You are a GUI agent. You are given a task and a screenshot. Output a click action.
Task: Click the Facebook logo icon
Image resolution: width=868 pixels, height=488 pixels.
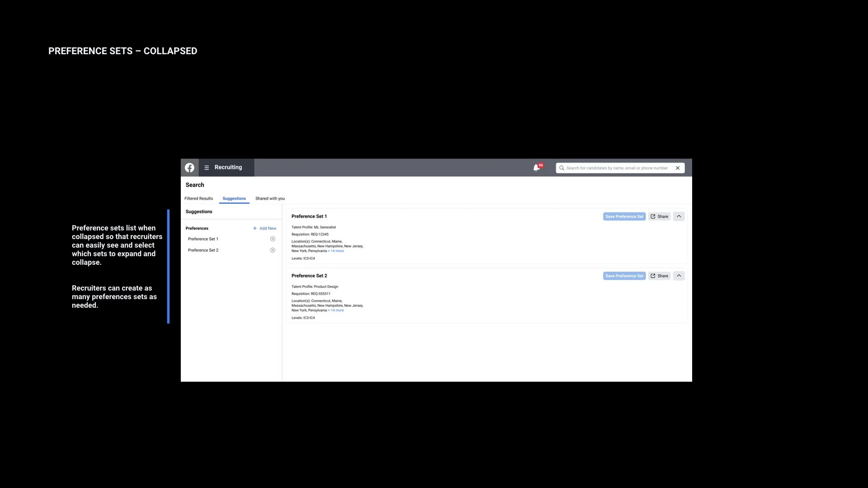[x=189, y=168]
